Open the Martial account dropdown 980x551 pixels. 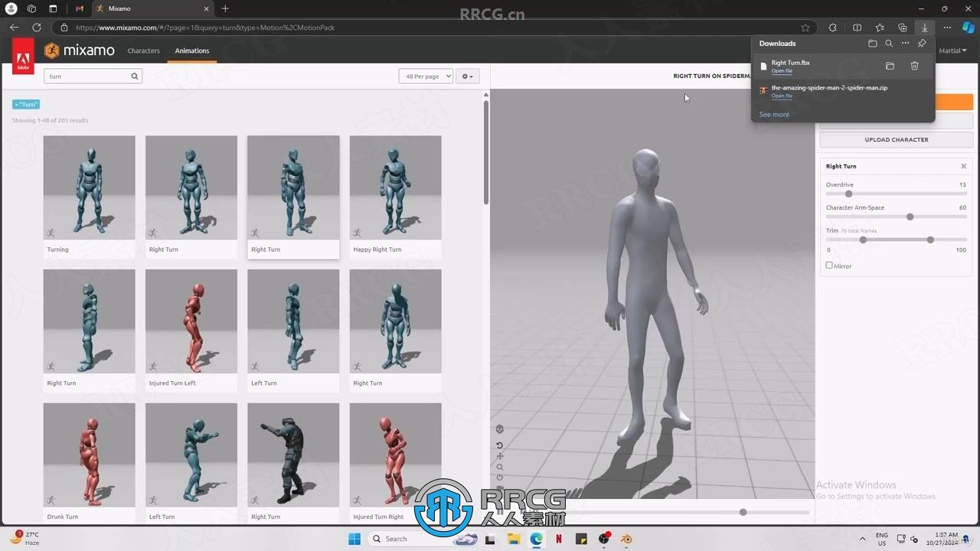coord(952,51)
